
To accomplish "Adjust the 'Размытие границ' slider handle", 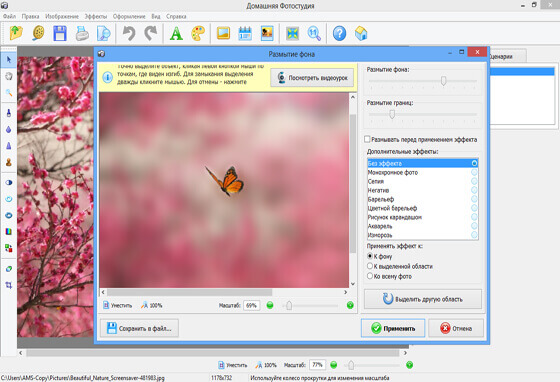I will [x=392, y=114].
